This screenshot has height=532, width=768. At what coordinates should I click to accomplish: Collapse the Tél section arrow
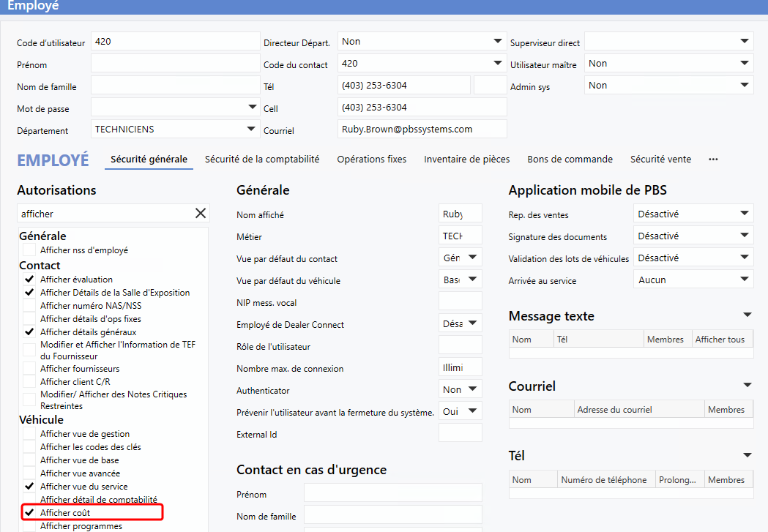[747, 456]
